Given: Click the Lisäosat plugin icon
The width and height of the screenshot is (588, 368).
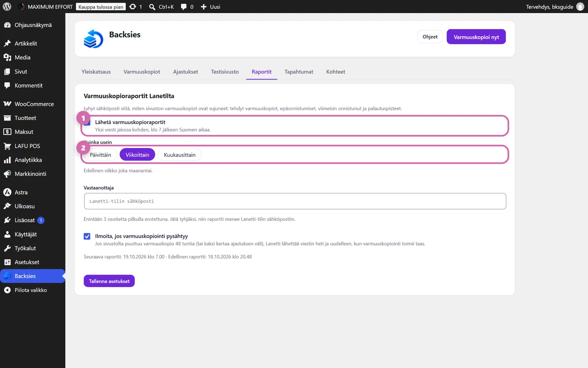Looking at the screenshot, I should pyautogui.click(x=7, y=220).
